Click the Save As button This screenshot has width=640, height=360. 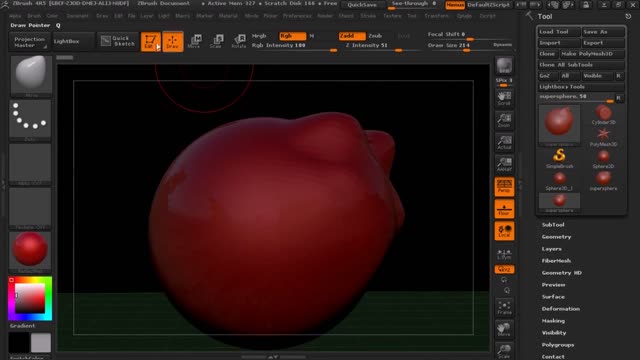(603, 32)
